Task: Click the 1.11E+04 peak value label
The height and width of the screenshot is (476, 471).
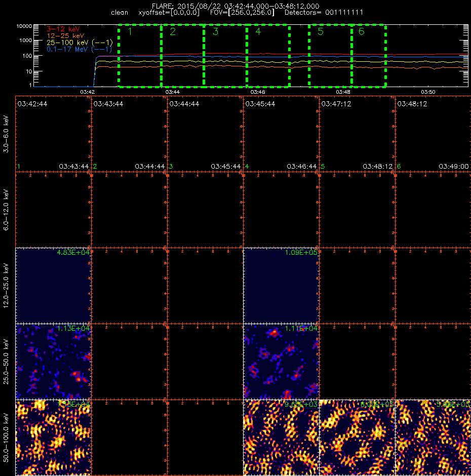Action: point(301,328)
